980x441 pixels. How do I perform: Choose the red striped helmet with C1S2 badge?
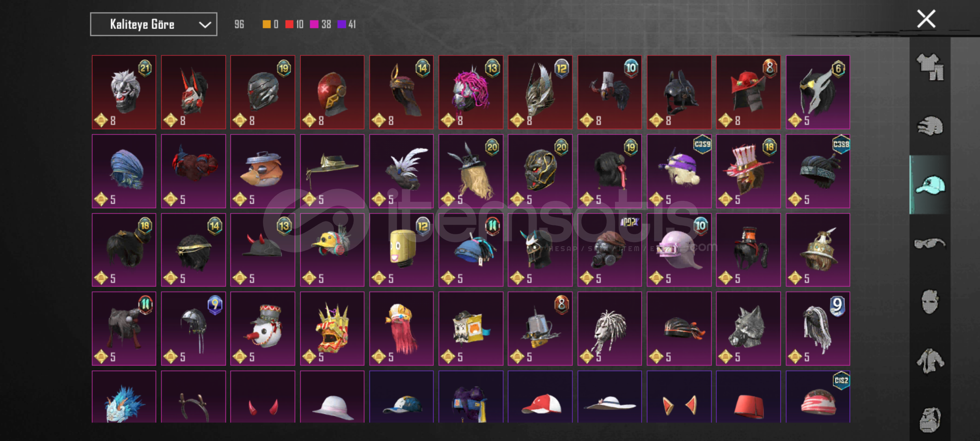tap(818, 396)
